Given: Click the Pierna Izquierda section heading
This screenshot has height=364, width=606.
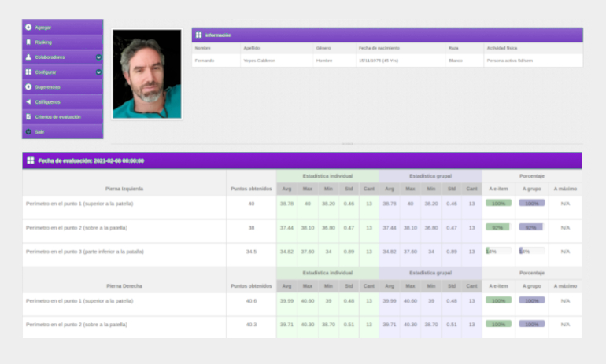Looking at the screenshot, I should click(x=124, y=189).
